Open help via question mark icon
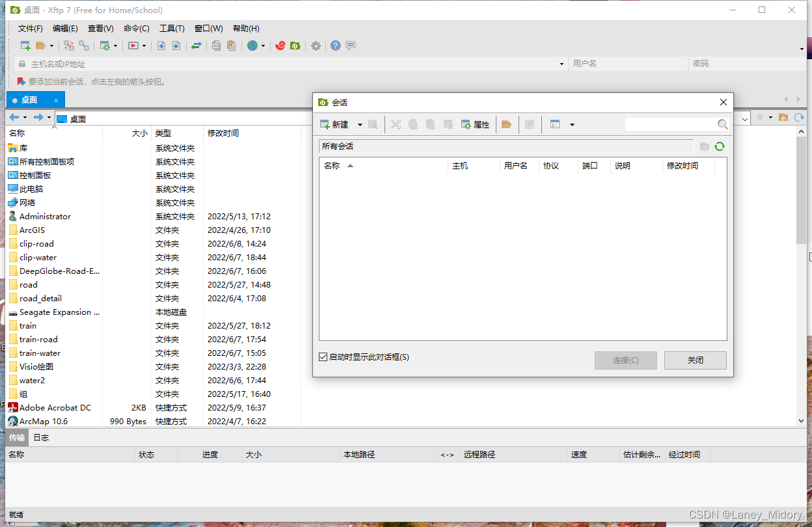 (336, 46)
